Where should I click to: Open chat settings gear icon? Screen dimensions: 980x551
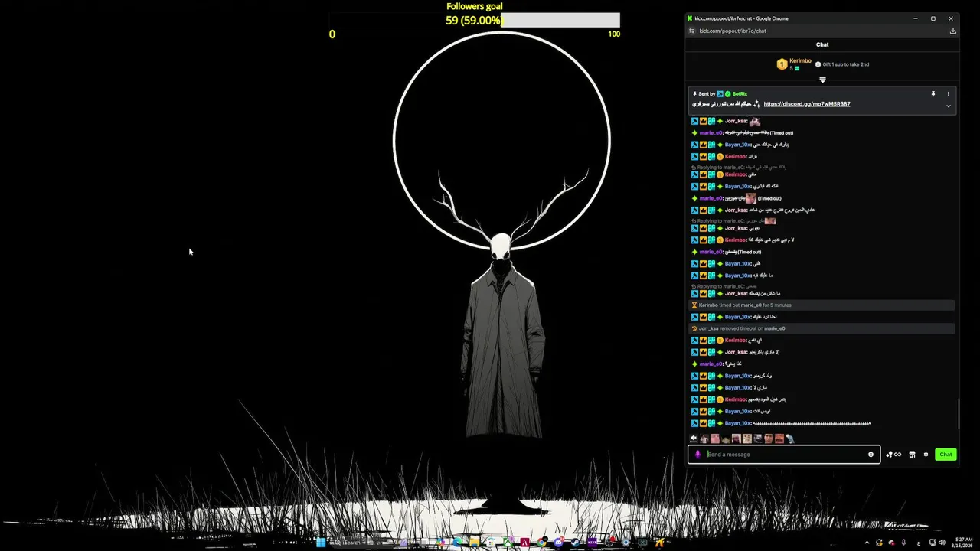coord(926,455)
